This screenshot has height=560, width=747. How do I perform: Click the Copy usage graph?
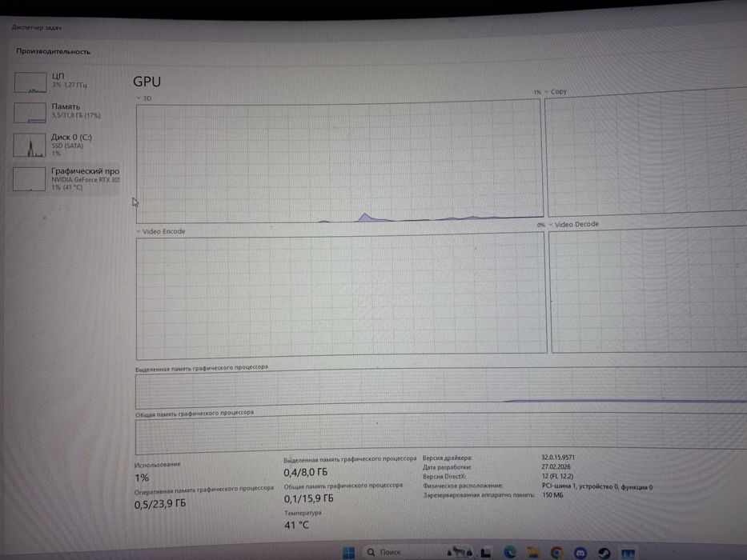pos(646,152)
